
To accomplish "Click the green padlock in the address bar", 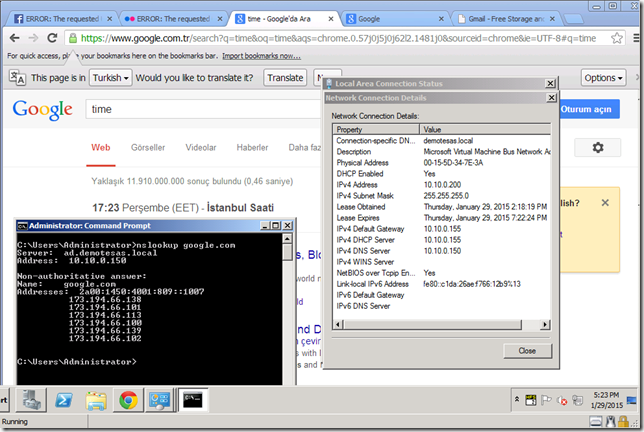I will click(73, 38).
